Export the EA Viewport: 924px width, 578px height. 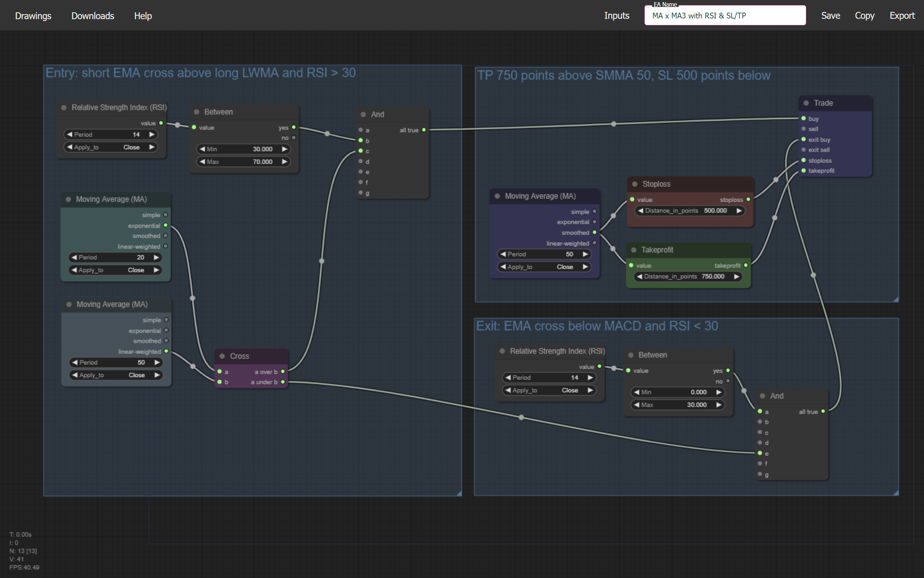902,16
